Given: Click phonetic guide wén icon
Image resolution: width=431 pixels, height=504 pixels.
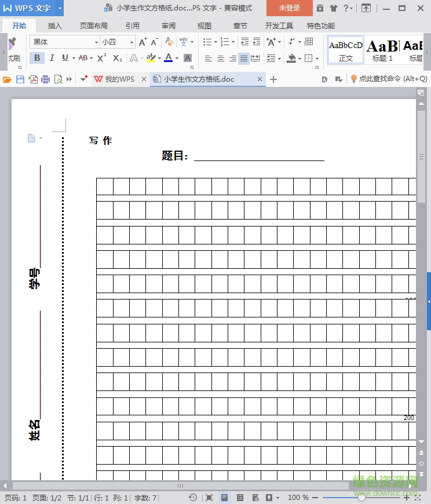Looking at the screenshot, I should [184, 42].
